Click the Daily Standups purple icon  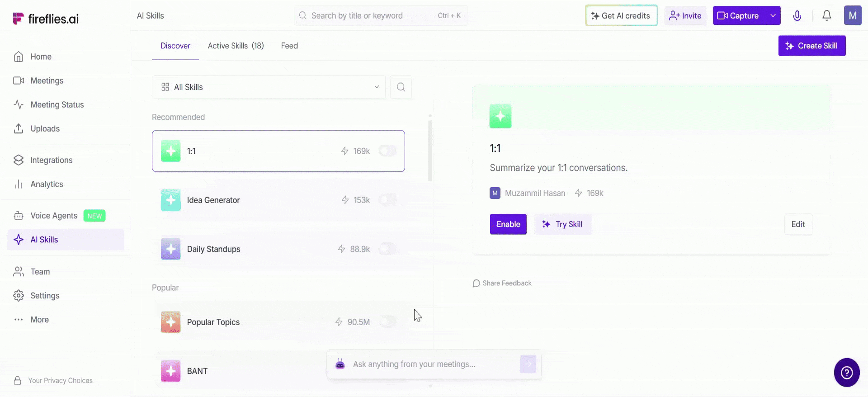170,249
